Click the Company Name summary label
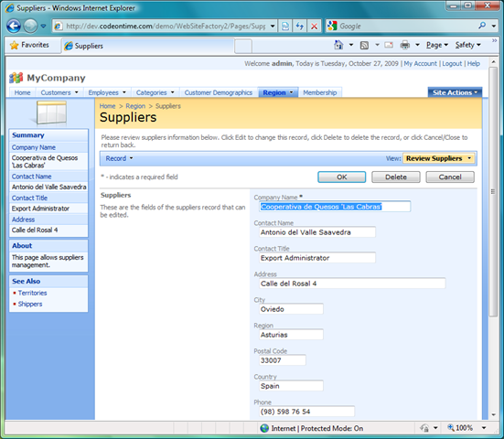This screenshot has height=439, width=504. 34,147
